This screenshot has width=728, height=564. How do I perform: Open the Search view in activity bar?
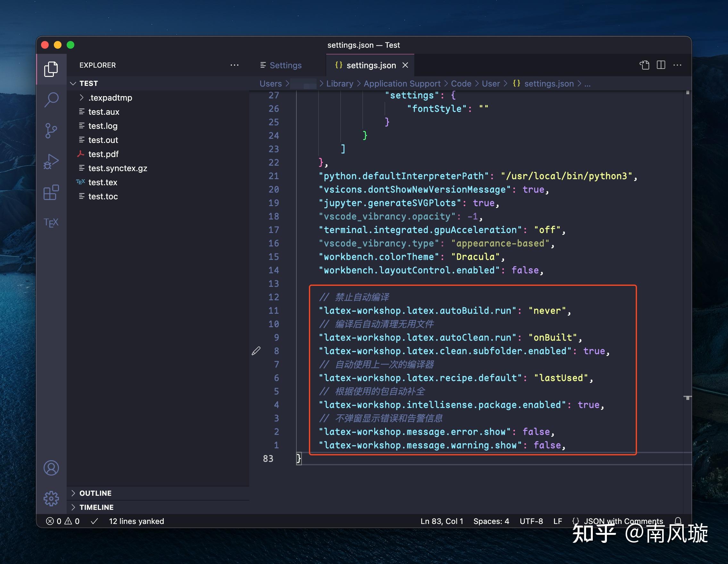(51, 99)
